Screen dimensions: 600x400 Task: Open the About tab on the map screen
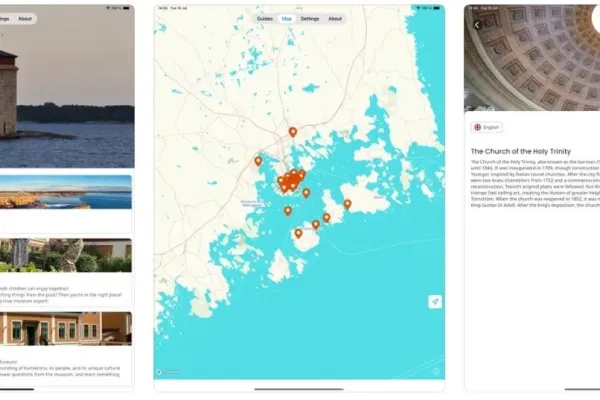click(x=335, y=19)
